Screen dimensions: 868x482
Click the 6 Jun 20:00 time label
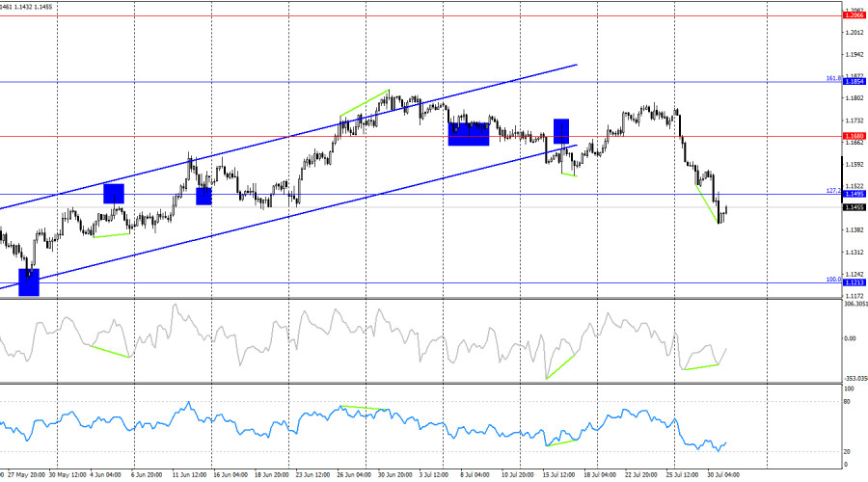tap(147, 475)
